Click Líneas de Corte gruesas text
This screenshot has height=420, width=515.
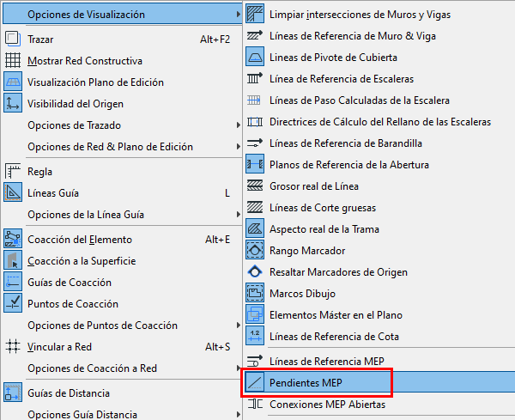(x=323, y=208)
